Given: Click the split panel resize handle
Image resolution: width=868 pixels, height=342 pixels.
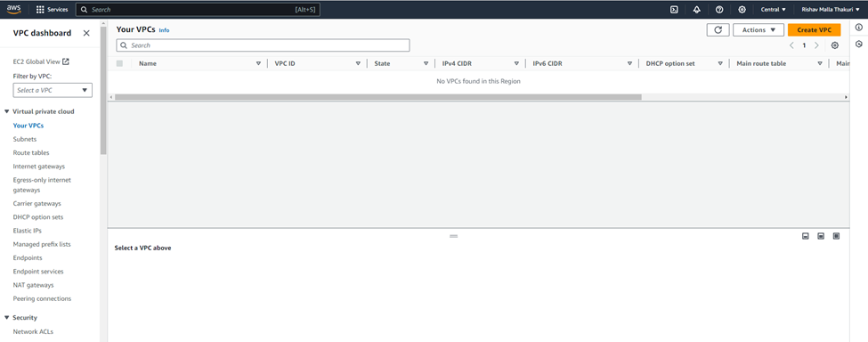Looking at the screenshot, I should click(x=453, y=236).
